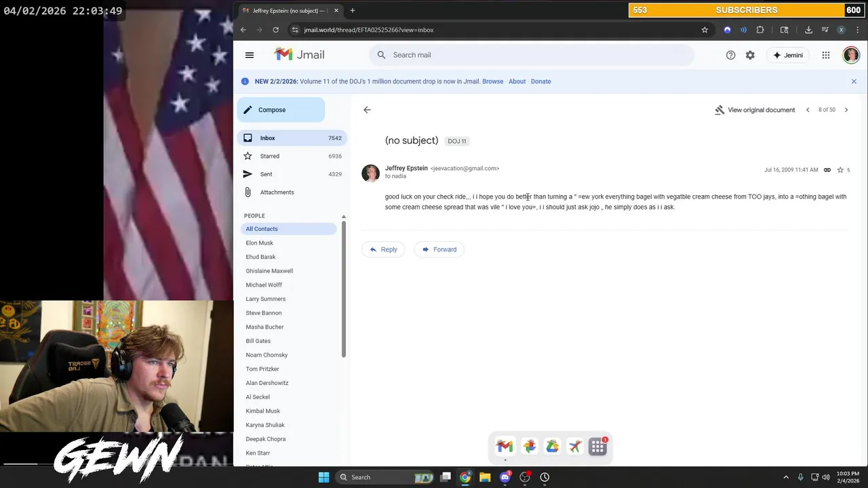The image size is (868, 488).
Task: Star the Jeffrey Epstein email
Action: 840,170
